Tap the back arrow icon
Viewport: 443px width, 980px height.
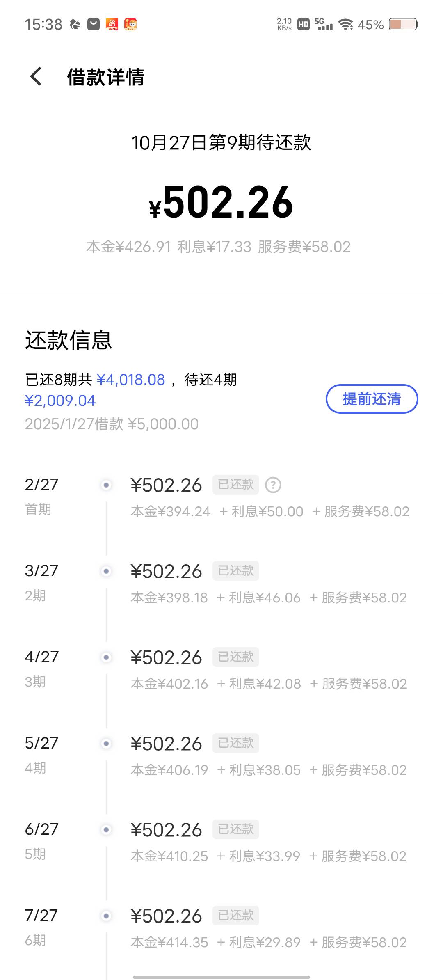tap(36, 77)
